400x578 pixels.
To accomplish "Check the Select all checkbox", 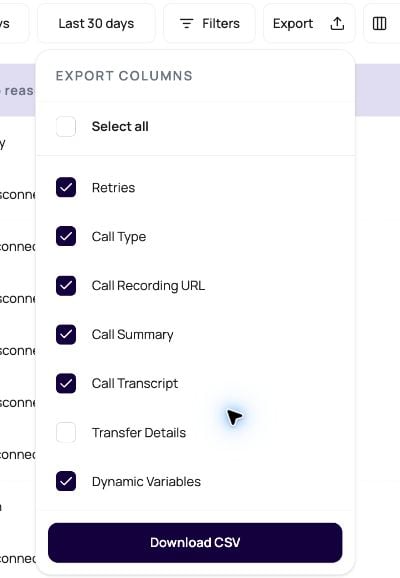I will pyautogui.click(x=66, y=126).
